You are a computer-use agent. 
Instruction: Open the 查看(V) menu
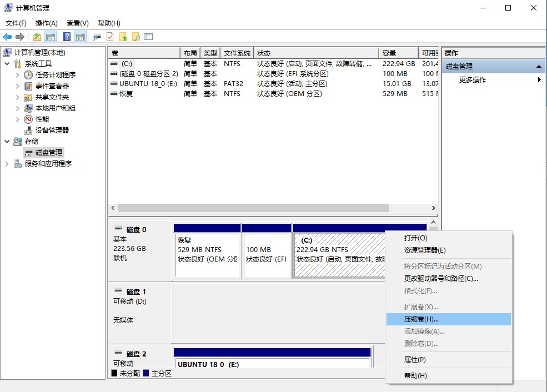[x=77, y=23]
